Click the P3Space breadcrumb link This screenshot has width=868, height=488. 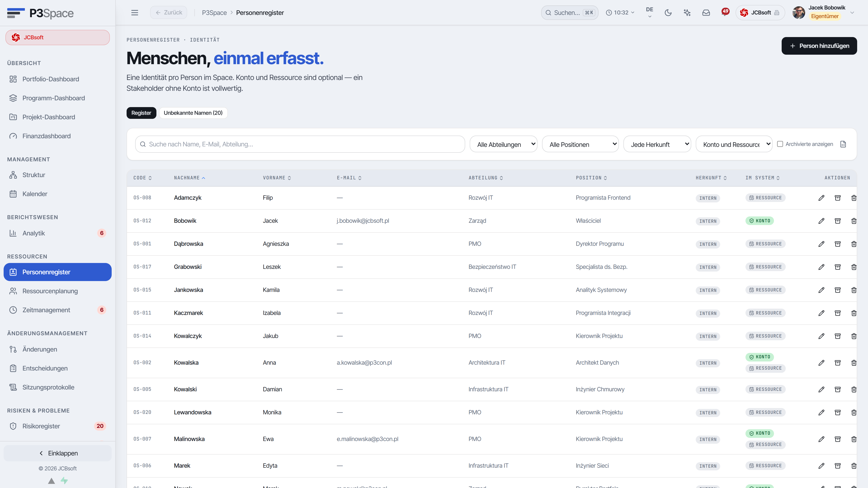pyautogui.click(x=214, y=12)
